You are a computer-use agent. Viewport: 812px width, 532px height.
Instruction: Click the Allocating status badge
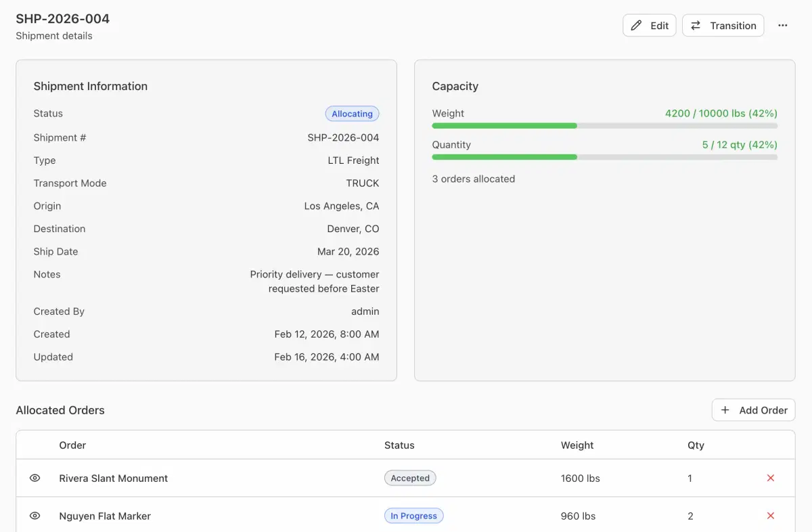(352, 114)
